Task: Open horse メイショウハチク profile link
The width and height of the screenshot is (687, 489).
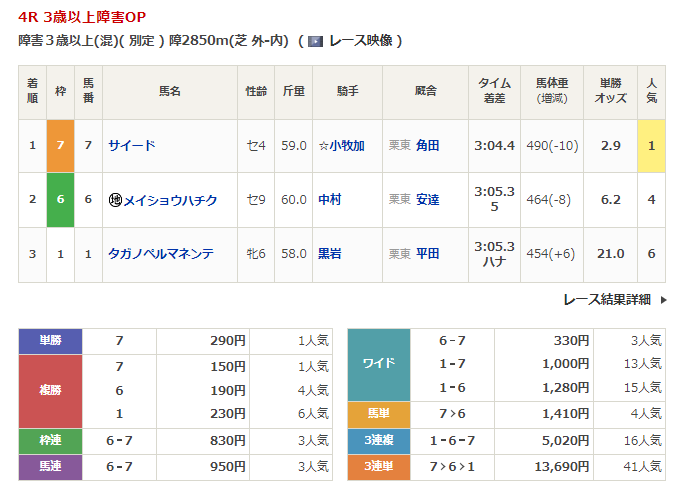Action: point(169,200)
